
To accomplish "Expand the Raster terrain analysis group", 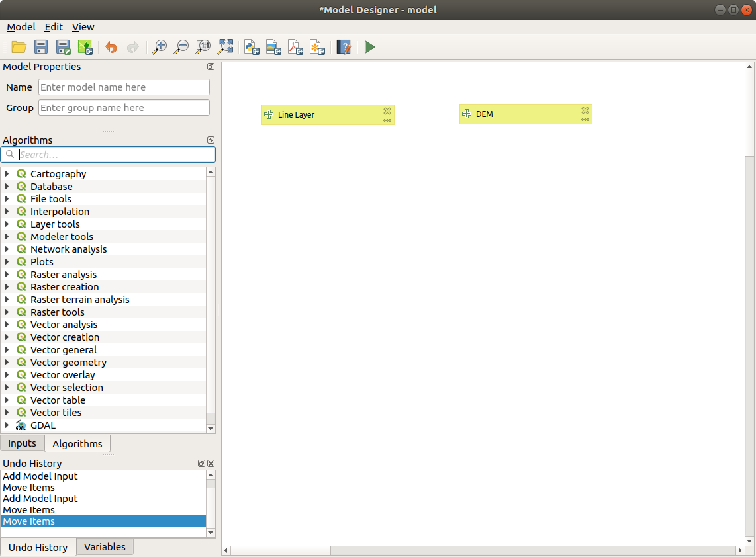I will click(7, 300).
